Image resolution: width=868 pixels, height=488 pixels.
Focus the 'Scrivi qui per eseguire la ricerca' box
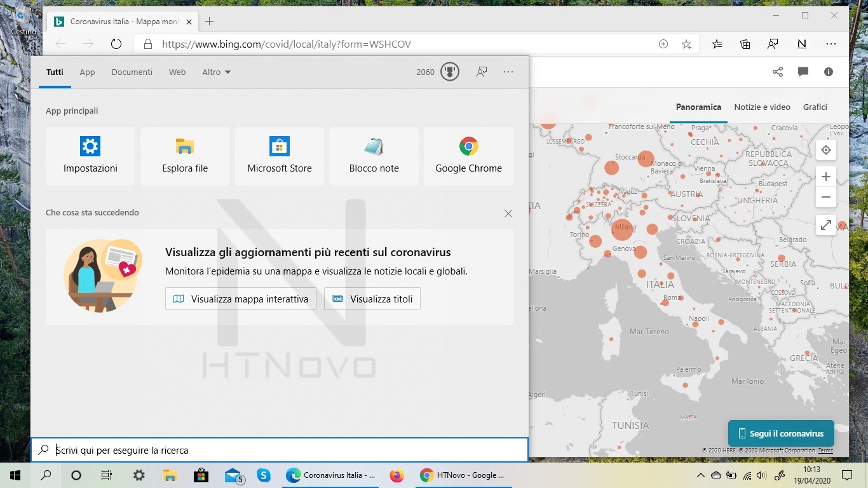pyautogui.click(x=280, y=450)
